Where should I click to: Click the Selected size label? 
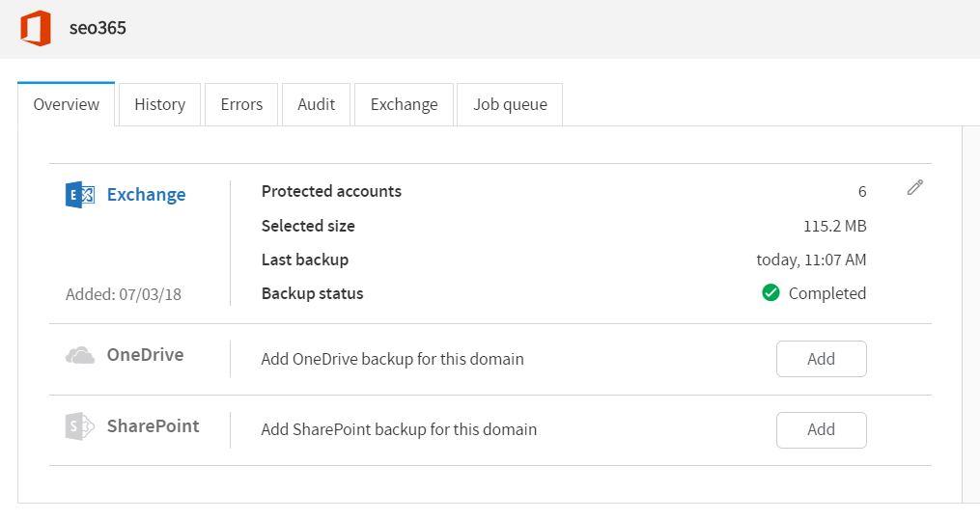coord(308,226)
